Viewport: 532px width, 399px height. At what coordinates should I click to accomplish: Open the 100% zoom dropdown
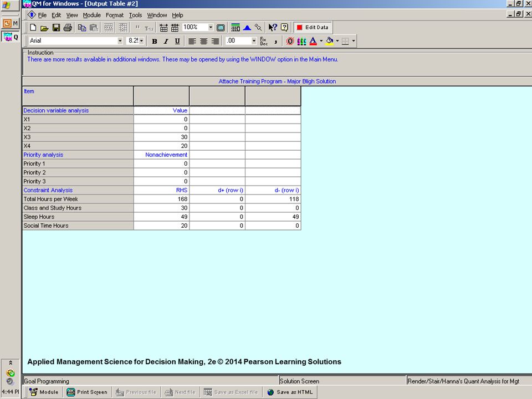click(x=211, y=27)
